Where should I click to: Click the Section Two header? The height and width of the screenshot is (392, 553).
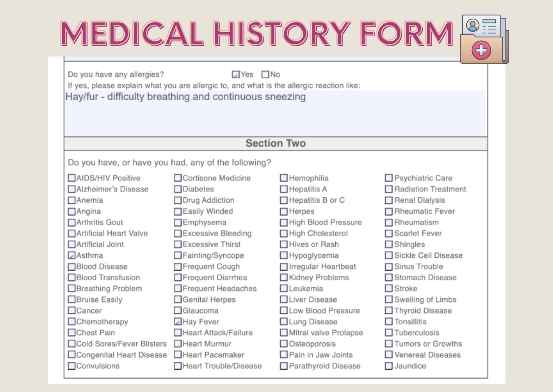(x=276, y=144)
